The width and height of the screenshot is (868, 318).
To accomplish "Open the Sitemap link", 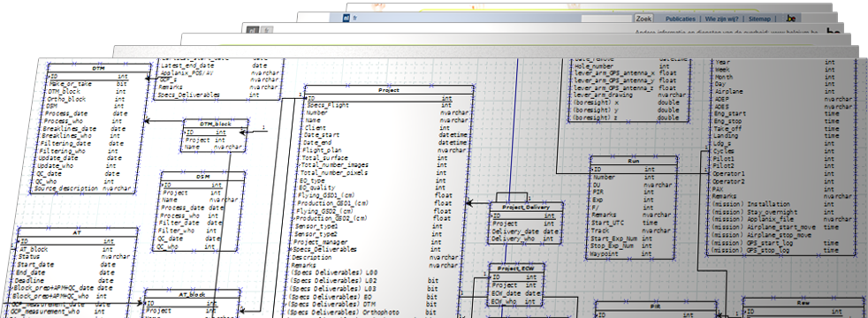I will 759,19.
